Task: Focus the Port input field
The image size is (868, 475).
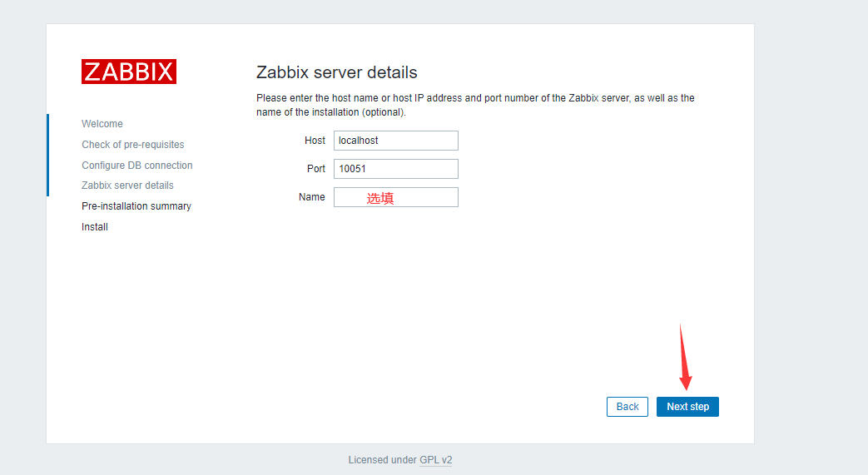Action: (x=395, y=169)
